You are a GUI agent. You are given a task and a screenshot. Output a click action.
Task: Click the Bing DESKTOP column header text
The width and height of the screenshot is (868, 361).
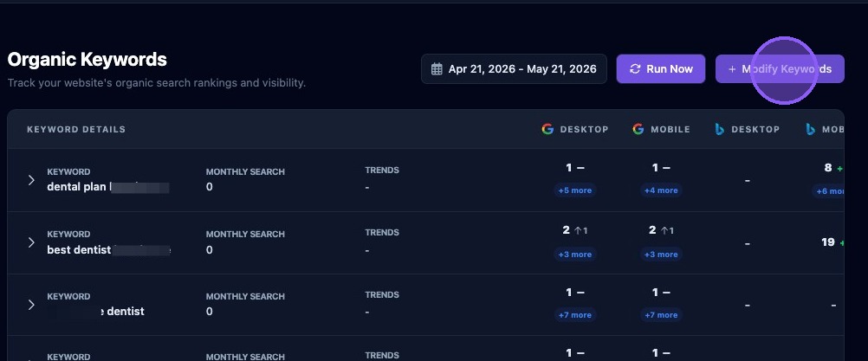(755, 129)
